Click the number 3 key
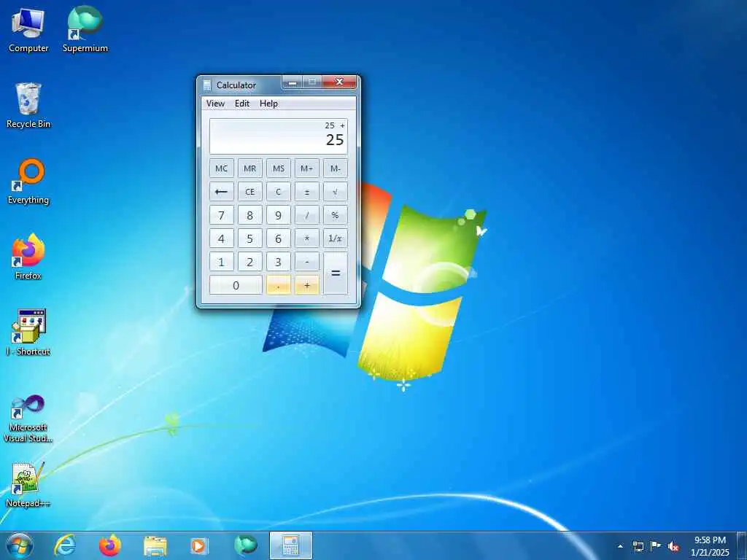The image size is (747, 560). (x=279, y=262)
